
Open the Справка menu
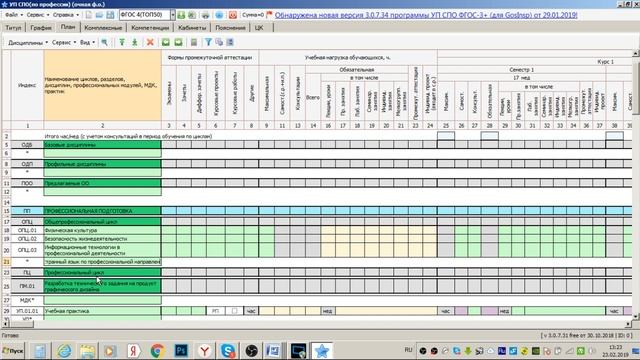coord(66,15)
